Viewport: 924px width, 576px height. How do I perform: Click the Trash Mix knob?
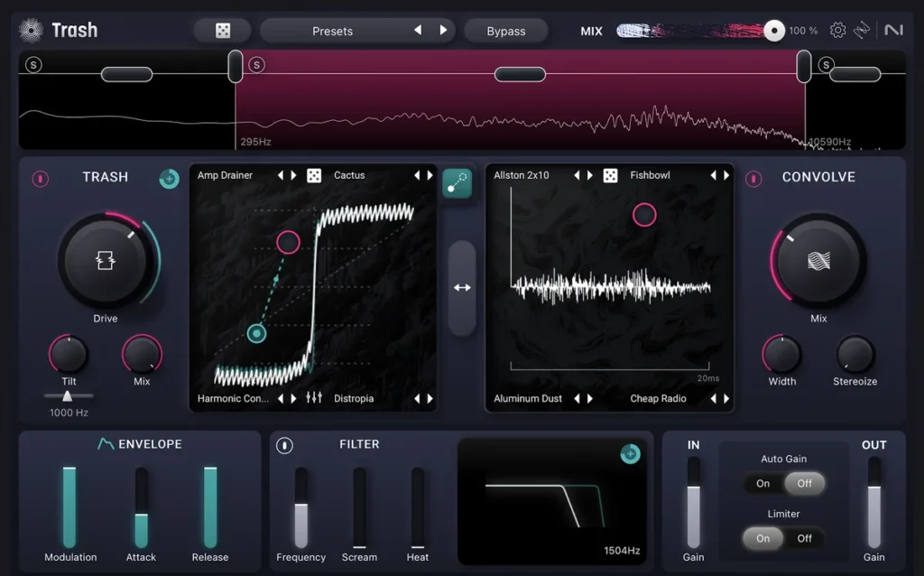click(x=142, y=354)
